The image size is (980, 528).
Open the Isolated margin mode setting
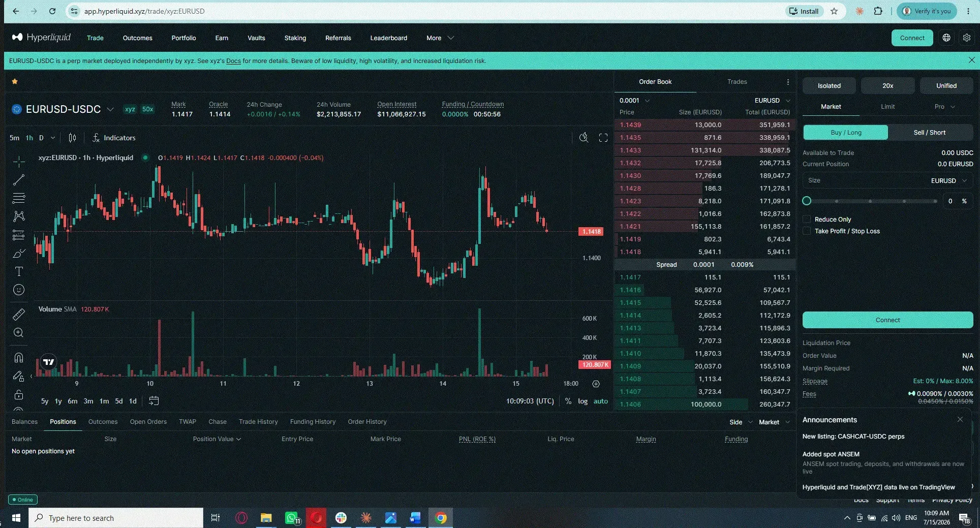click(829, 86)
